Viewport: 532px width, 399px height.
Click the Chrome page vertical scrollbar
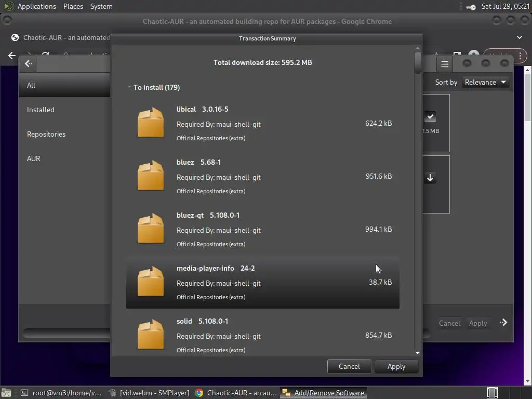click(x=527, y=98)
